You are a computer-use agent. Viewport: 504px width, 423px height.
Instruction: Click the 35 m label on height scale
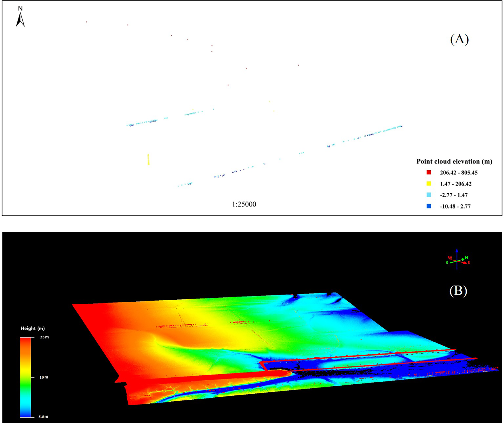(44, 337)
